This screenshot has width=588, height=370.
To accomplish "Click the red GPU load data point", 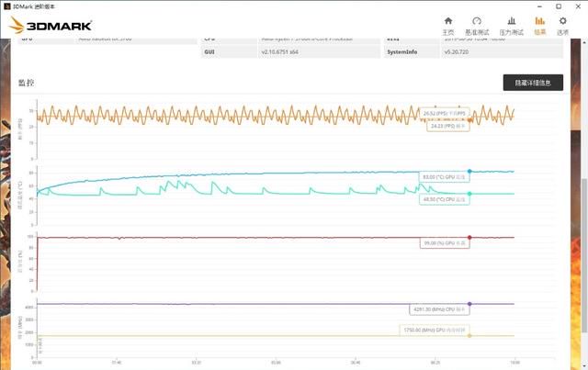I will (469, 237).
